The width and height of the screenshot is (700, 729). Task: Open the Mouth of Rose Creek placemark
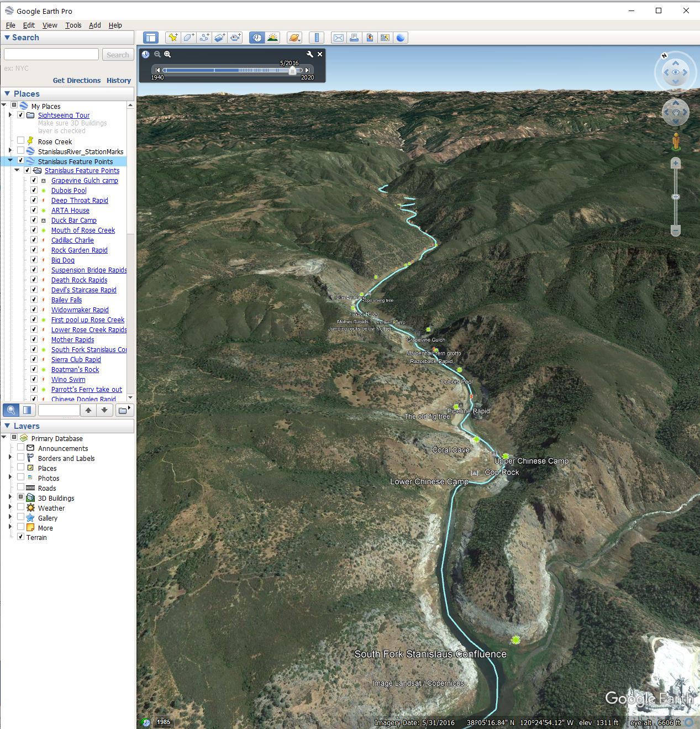click(83, 230)
